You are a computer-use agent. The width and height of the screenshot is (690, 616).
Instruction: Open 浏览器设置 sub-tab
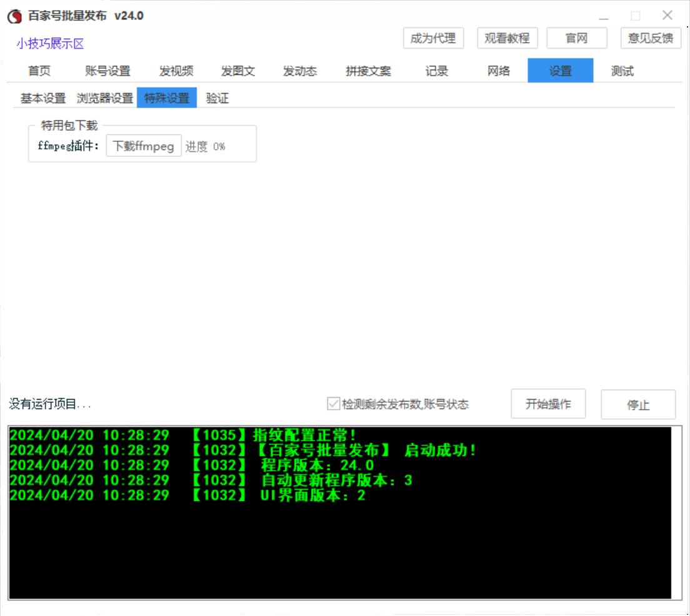(x=105, y=98)
